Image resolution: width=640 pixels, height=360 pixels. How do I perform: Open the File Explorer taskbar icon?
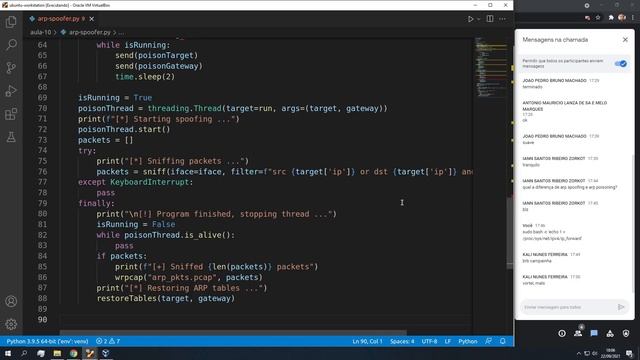[x=57, y=353]
